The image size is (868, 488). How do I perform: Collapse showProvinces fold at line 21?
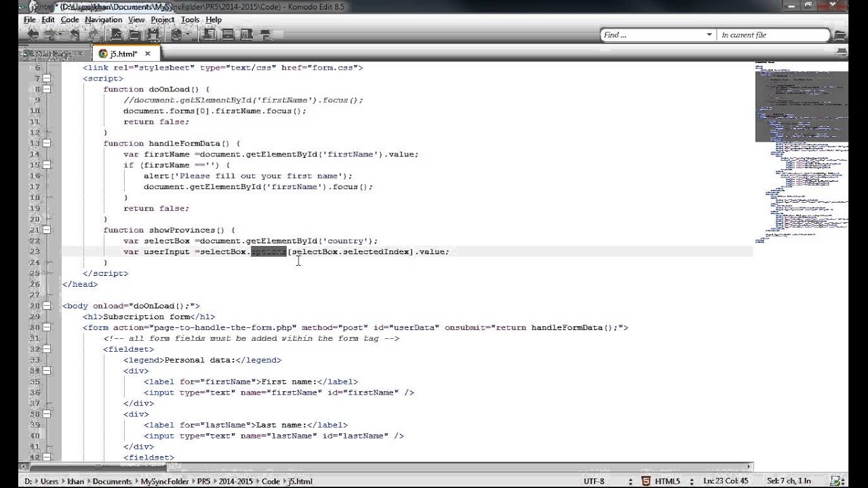coord(47,230)
